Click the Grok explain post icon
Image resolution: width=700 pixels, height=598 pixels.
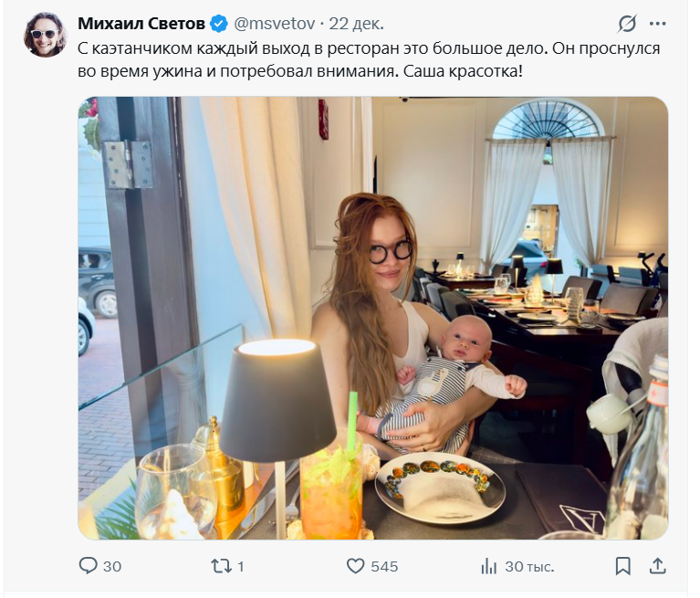click(627, 24)
